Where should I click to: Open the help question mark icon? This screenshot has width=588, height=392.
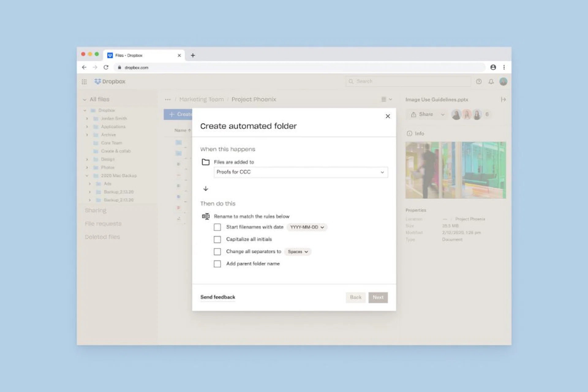click(479, 81)
